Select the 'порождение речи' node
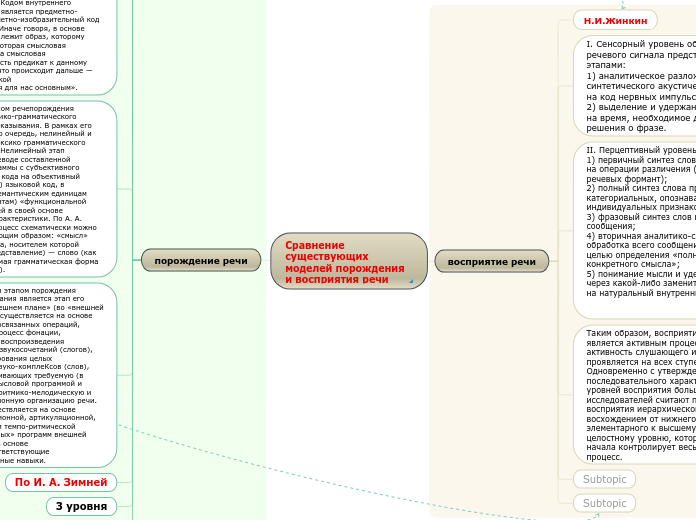This screenshot has height=520, width=696. [201, 261]
